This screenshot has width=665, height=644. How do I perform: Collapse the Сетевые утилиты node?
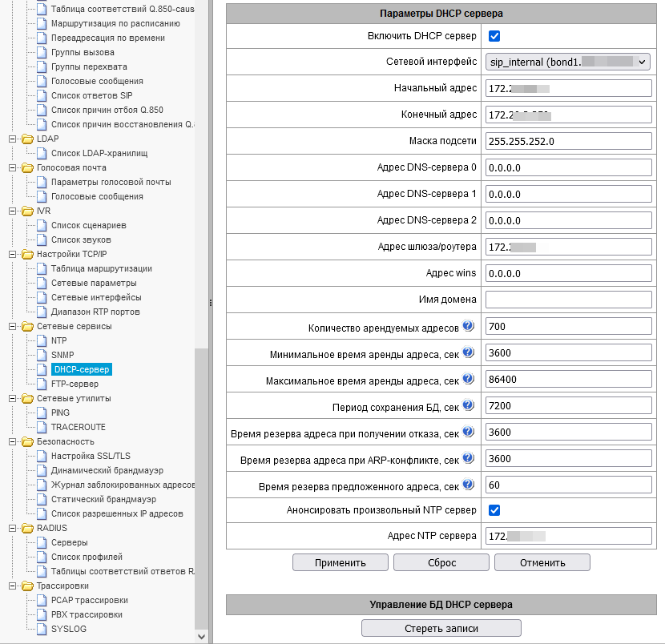(12, 398)
